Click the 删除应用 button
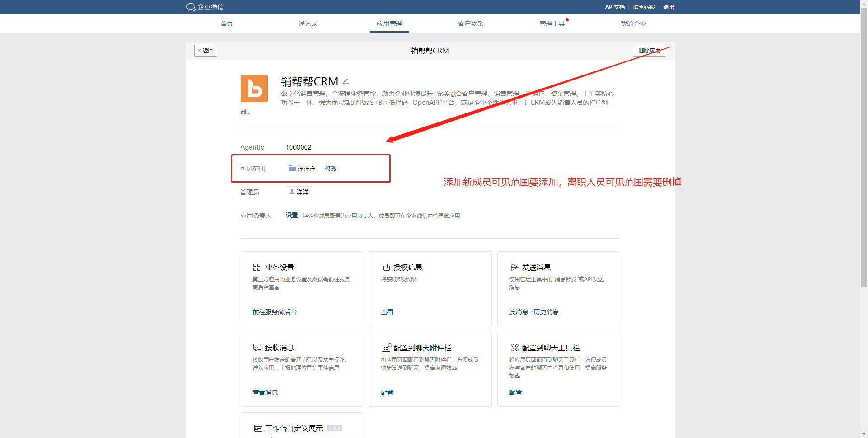The height and width of the screenshot is (438, 868). [649, 51]
